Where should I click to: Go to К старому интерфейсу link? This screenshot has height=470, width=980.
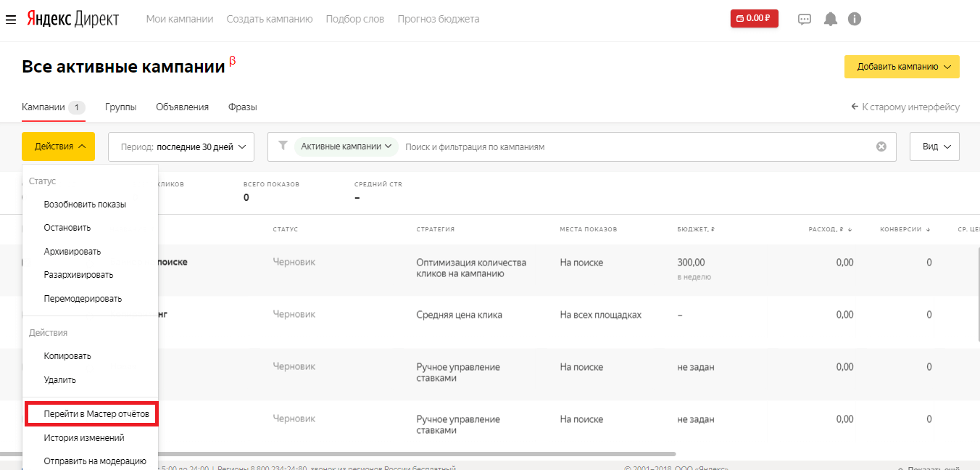click(x=905, y=107)
